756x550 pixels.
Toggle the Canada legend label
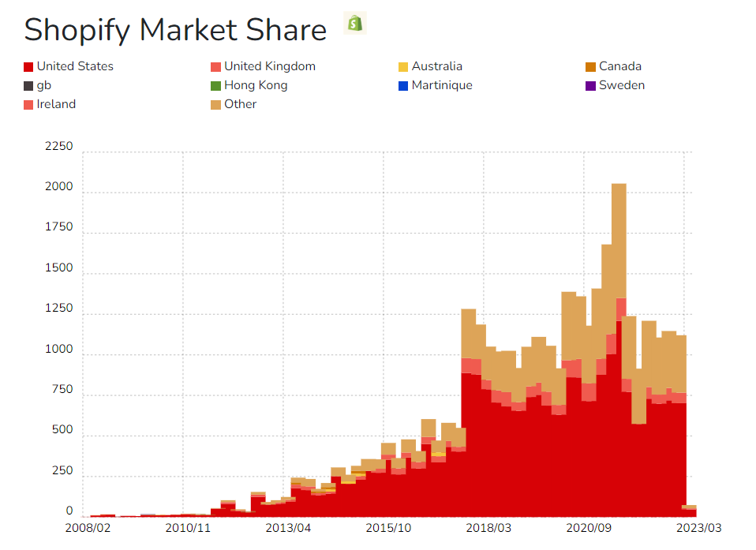coord(620,66)
